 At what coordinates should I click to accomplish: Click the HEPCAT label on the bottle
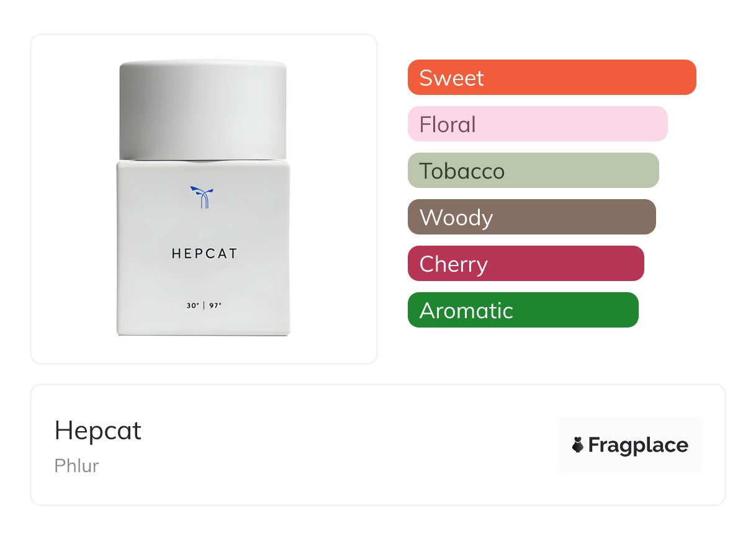(204, 254)
